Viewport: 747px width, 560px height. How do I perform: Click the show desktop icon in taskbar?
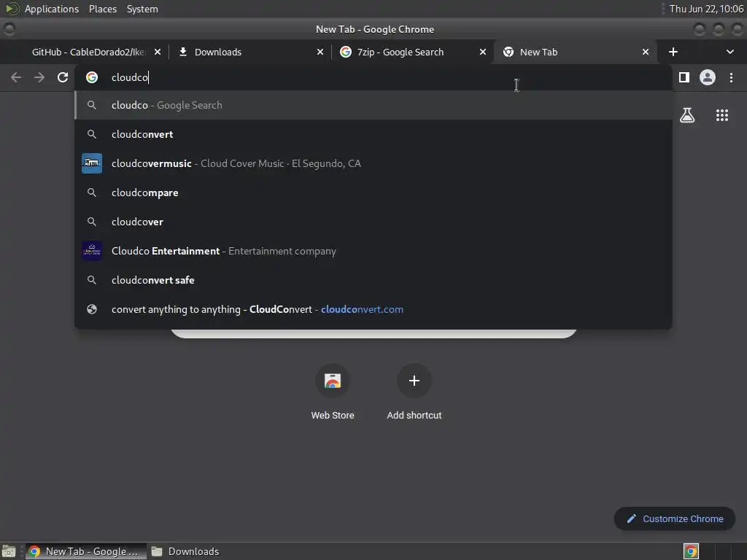(9, 551)
